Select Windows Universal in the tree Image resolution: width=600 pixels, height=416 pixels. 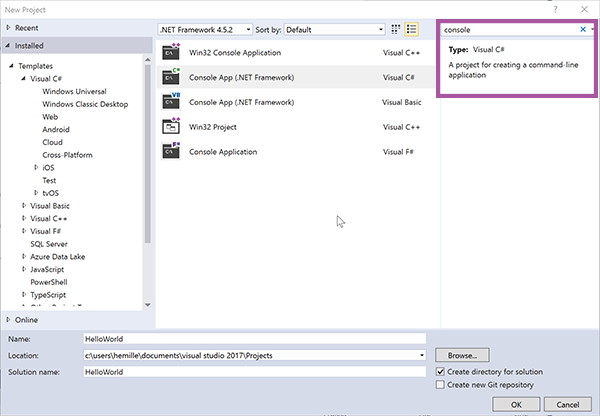74,91
